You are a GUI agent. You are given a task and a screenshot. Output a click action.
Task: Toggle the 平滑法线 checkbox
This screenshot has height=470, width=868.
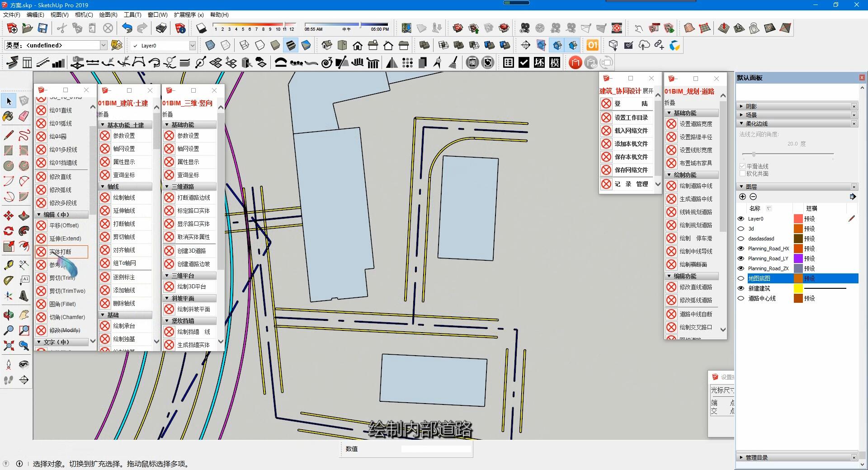point(742,166)
